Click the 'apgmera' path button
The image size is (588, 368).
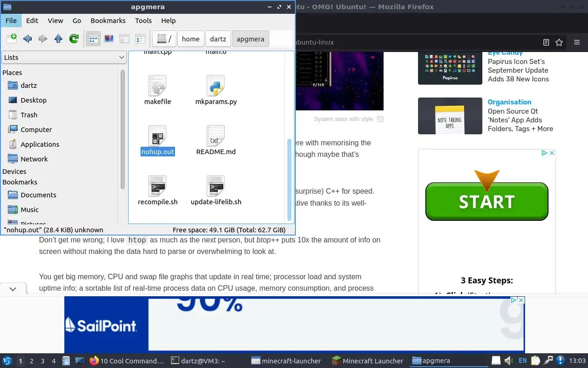[250, 39]
